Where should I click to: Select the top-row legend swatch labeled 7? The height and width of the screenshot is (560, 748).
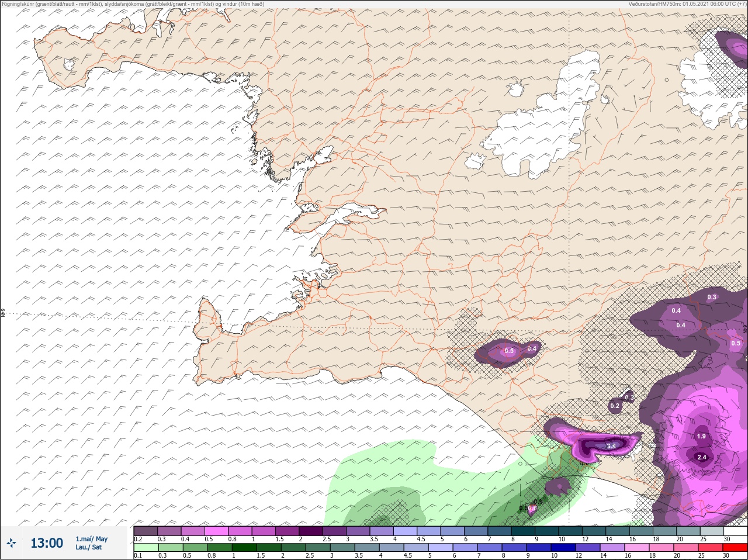click(500, 531)
